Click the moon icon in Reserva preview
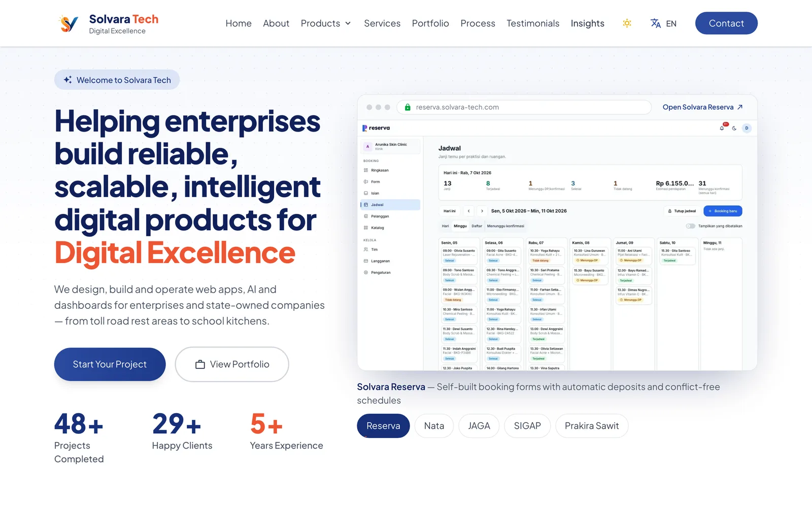 pyautogui.click(x=734, y=128)
